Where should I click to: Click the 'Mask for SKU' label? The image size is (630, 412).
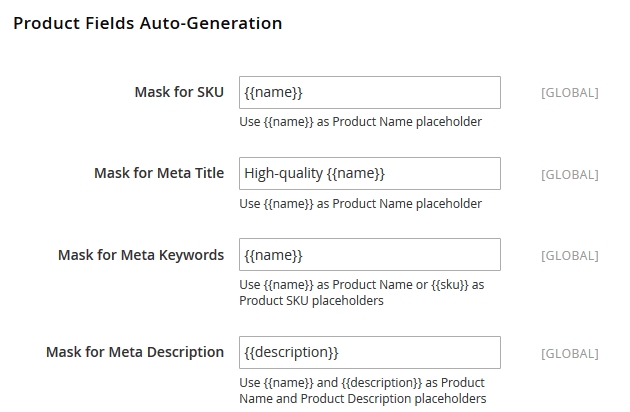(x=179, y=93)
